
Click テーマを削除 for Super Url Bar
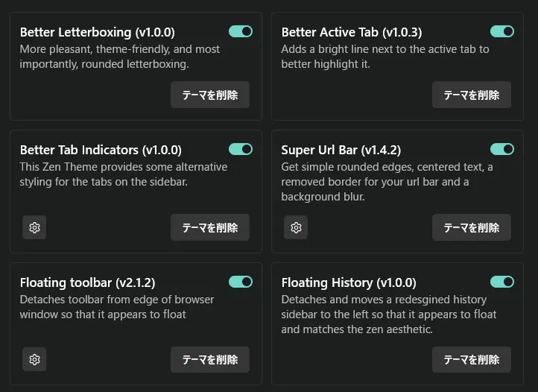[472, 227]
